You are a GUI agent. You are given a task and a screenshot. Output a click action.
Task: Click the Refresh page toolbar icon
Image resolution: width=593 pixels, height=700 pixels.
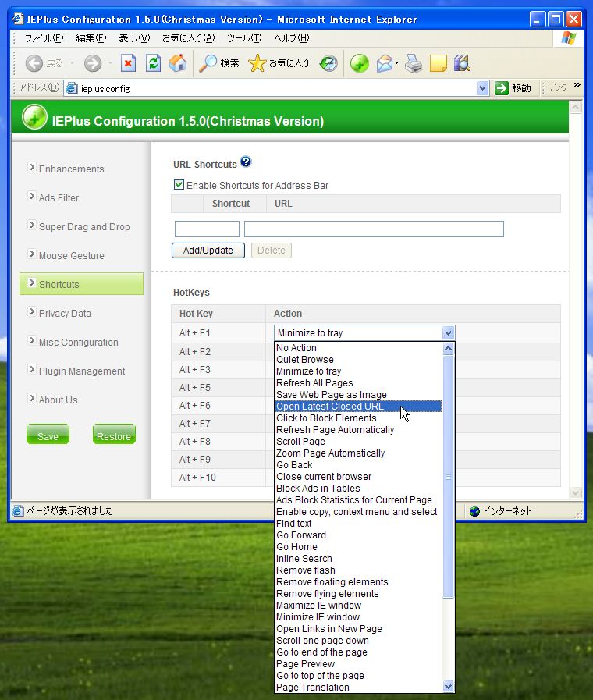tap(153, 63)
